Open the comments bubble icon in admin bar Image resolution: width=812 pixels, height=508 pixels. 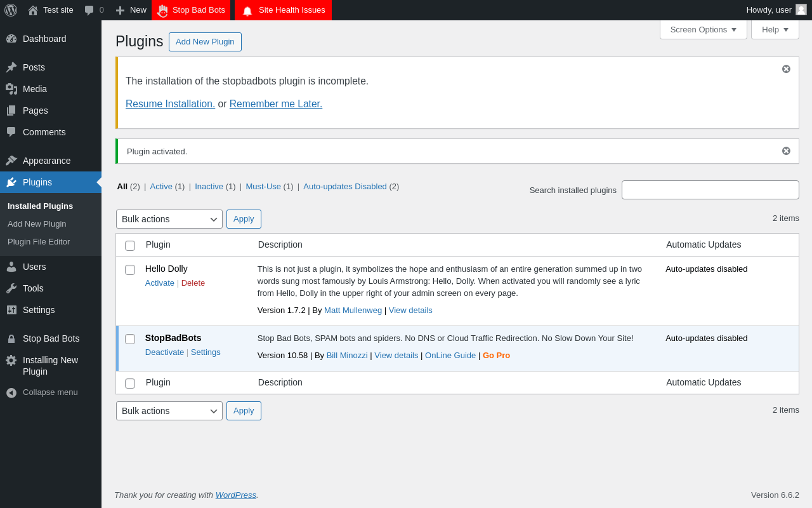(x=89, y=10)
